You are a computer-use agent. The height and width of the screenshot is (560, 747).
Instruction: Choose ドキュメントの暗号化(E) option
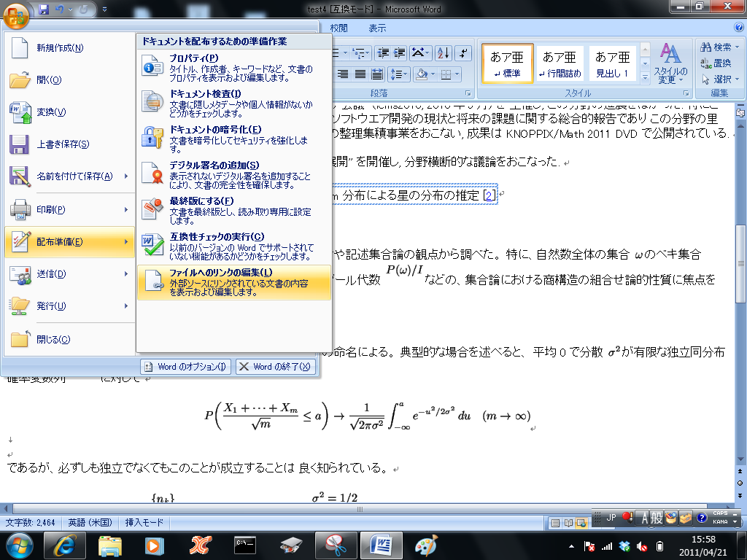tap(234, 139)
